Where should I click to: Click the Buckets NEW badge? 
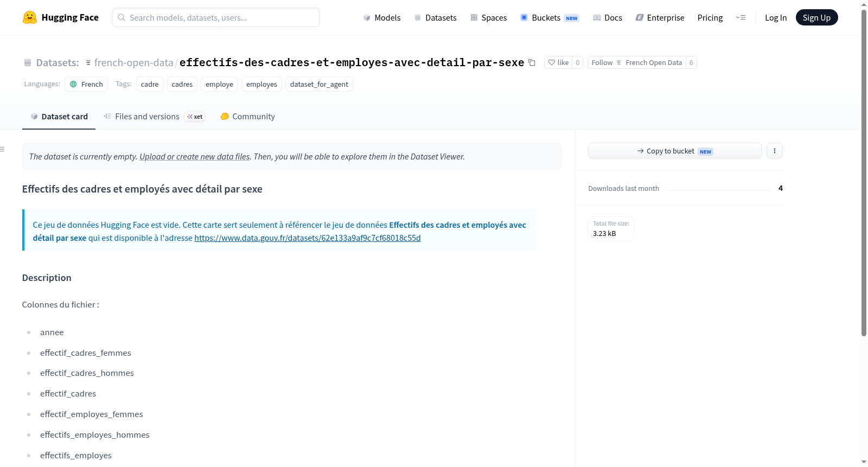572,18
